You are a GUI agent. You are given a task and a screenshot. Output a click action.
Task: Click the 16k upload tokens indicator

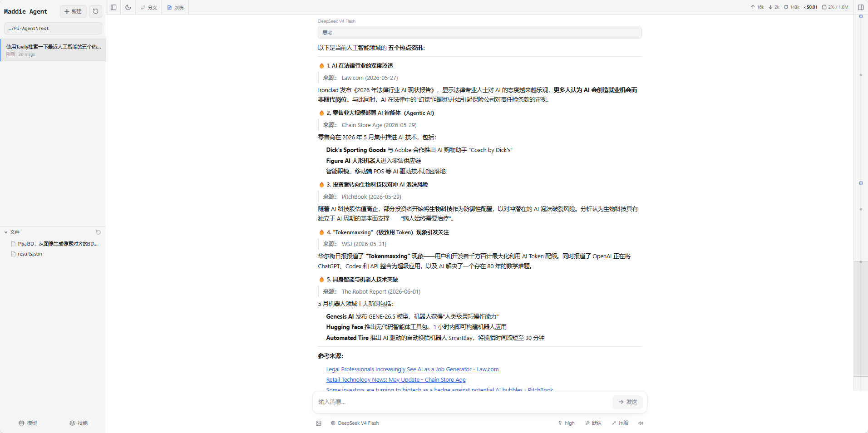pos(757,7)
